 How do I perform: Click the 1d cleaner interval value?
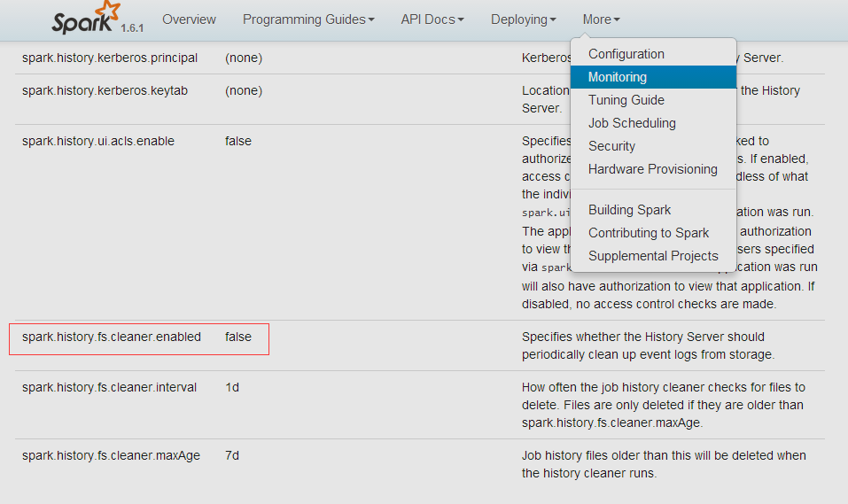point(232,387)
